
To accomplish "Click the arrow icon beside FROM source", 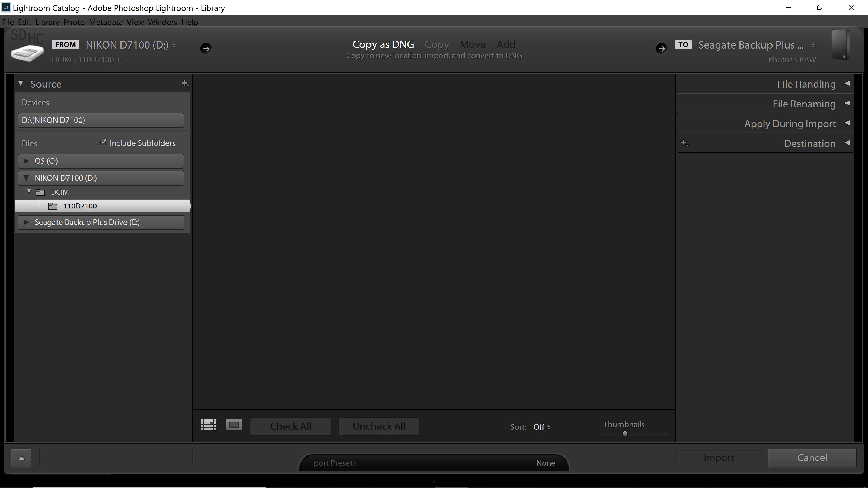I will [206, 49].
